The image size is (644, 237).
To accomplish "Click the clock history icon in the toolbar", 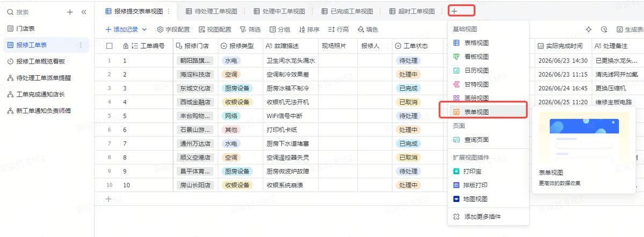I will click(x=604, y=30).
